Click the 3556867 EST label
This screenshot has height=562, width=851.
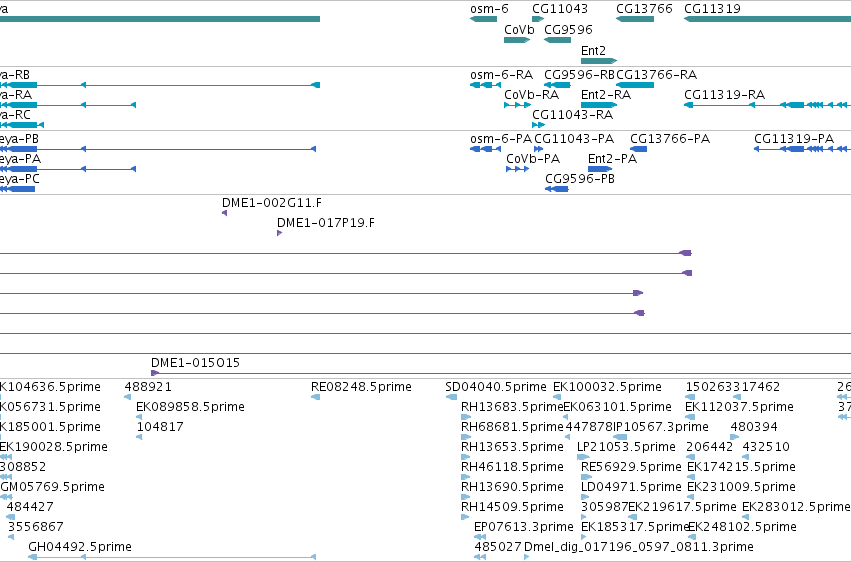(x=35, y=527)
